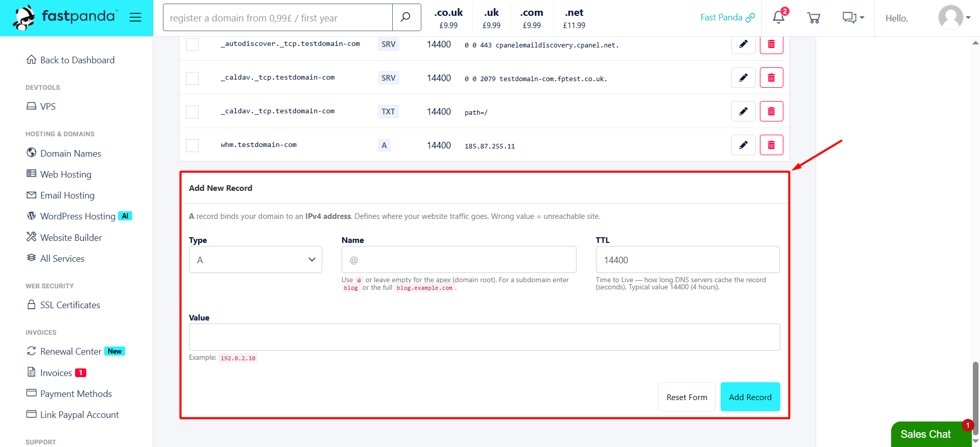The width and height of the screenshot is (980, 447).
Task: Select the _caldav TXT record checkbox
Action: [193, 112]
